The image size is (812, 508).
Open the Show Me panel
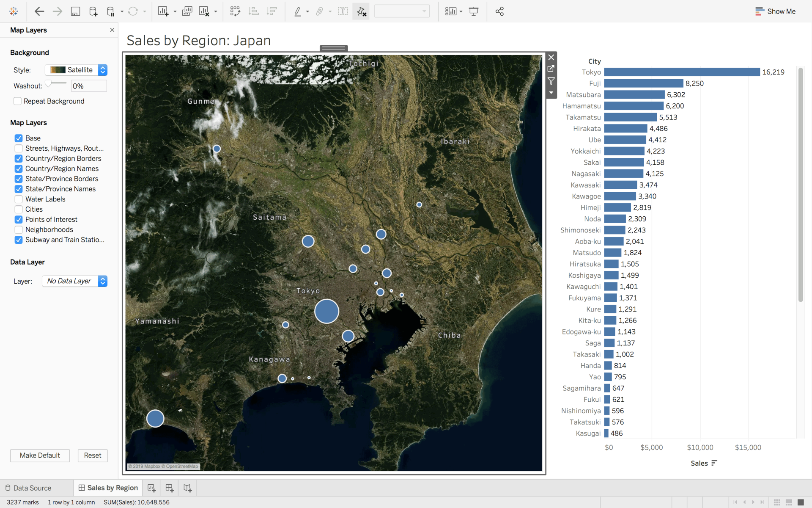(775, 11)
